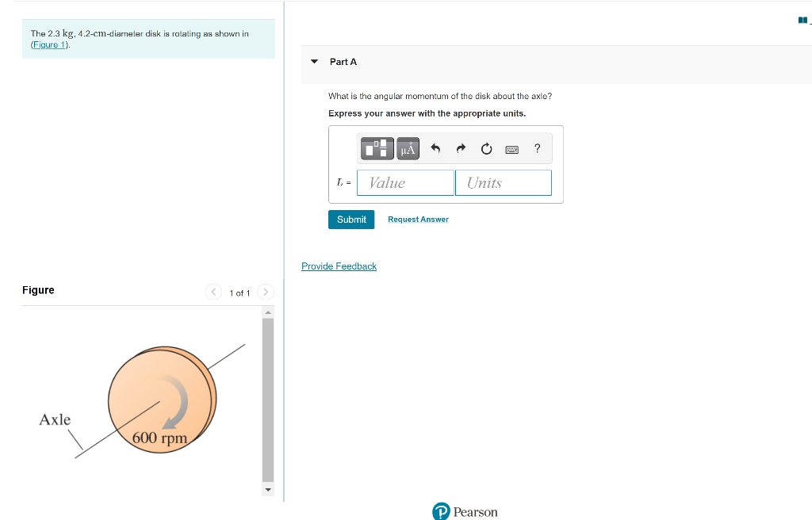
Task: Open the µÅ symbols palette
Action: (408, 149)
